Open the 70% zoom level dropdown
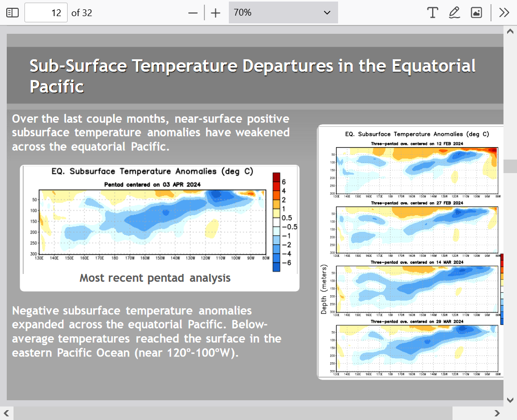This screenshot has width=517, height=420. point(283,12)
